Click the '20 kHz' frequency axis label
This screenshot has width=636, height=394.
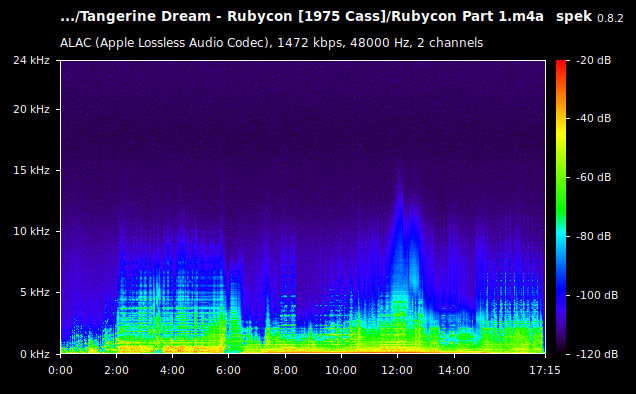(31, 110)
